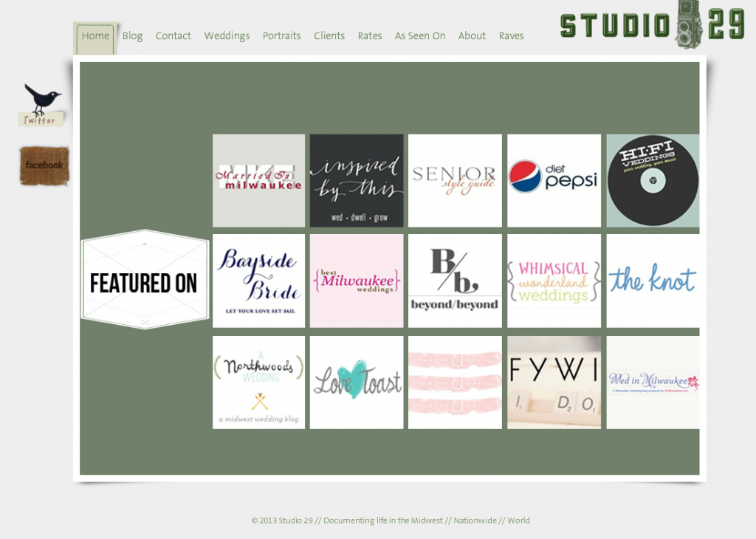This screenshot has width=756, height=539.
Task: View the Rates page
Action: point(370,36)
